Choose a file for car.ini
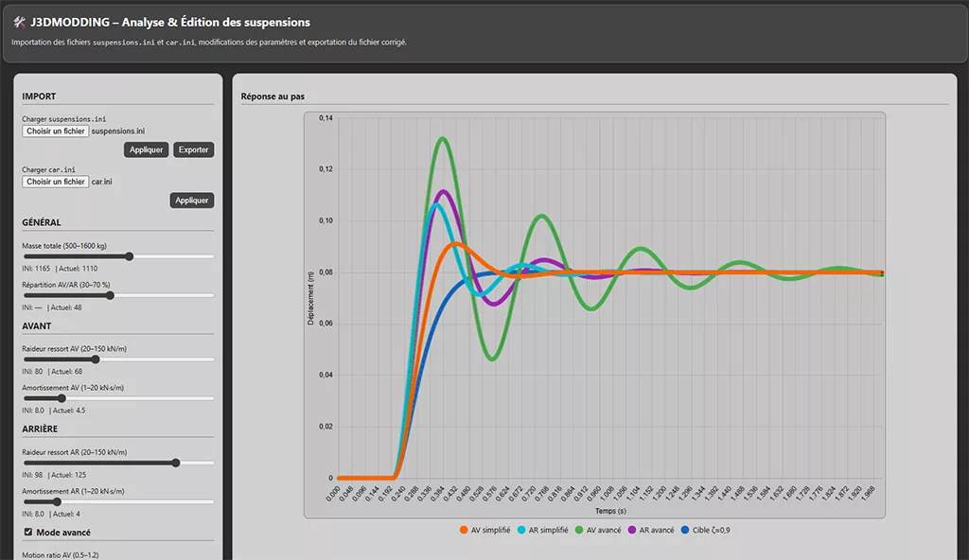Screen dimensions: 969x560 pos(56,182)
